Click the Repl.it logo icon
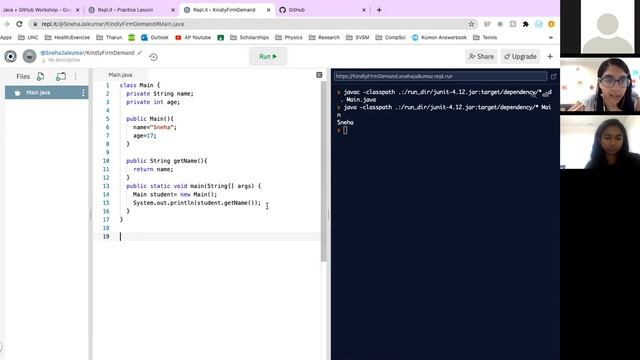The image size is (640, 360). [11, 56]
